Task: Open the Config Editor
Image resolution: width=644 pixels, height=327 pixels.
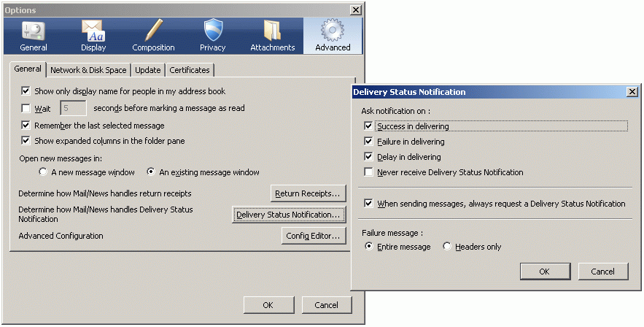Action: pyautogui.click(x=314, y=236)
